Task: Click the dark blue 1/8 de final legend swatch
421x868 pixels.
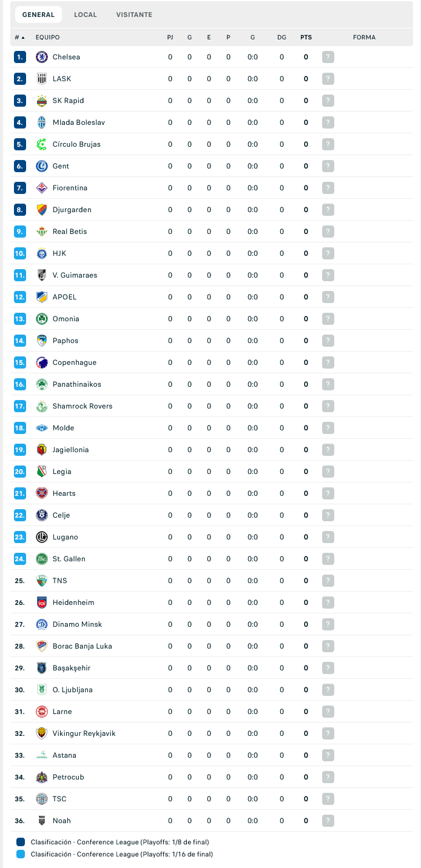Action: pos(21,842)
